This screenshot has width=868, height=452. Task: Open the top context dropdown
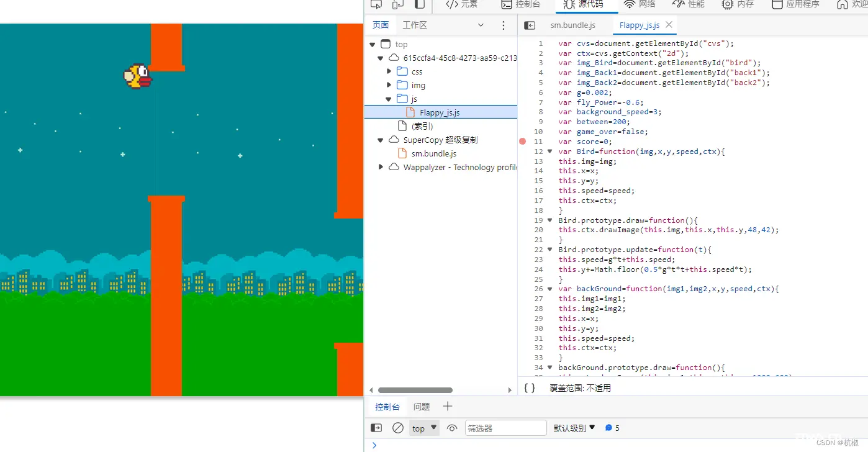tap(425, 428)
